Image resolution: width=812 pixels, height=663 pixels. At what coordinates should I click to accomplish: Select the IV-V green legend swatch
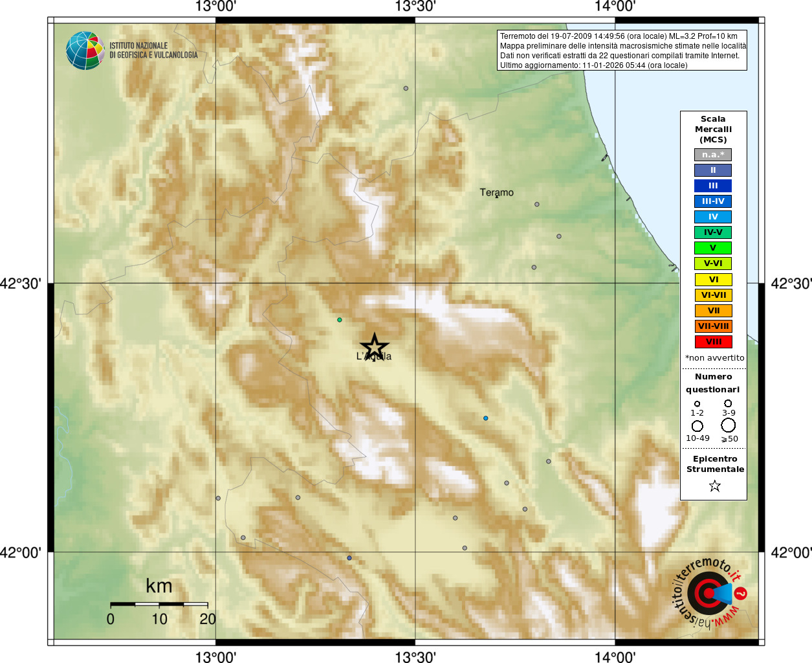713,232
